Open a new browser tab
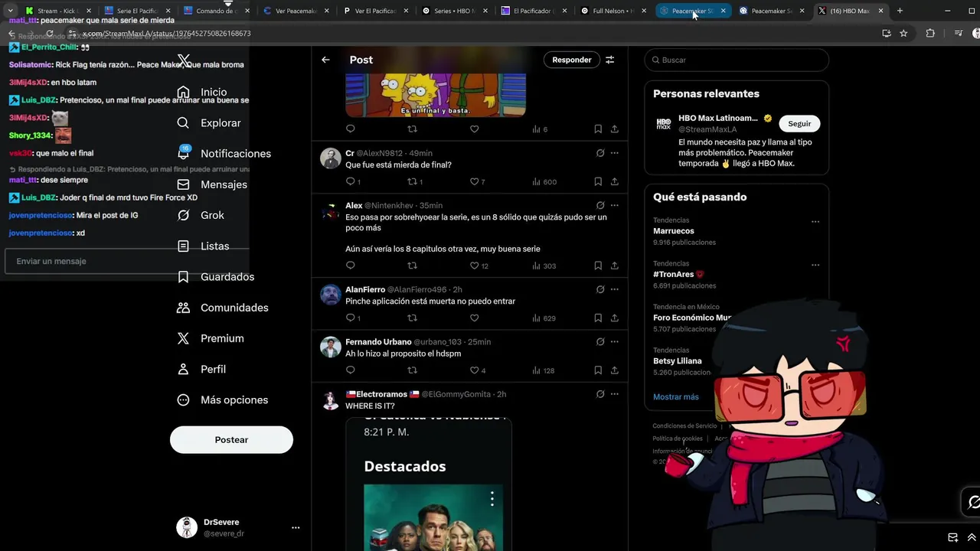The width and height of the screenshot is (980, 551). coord(900,11)
